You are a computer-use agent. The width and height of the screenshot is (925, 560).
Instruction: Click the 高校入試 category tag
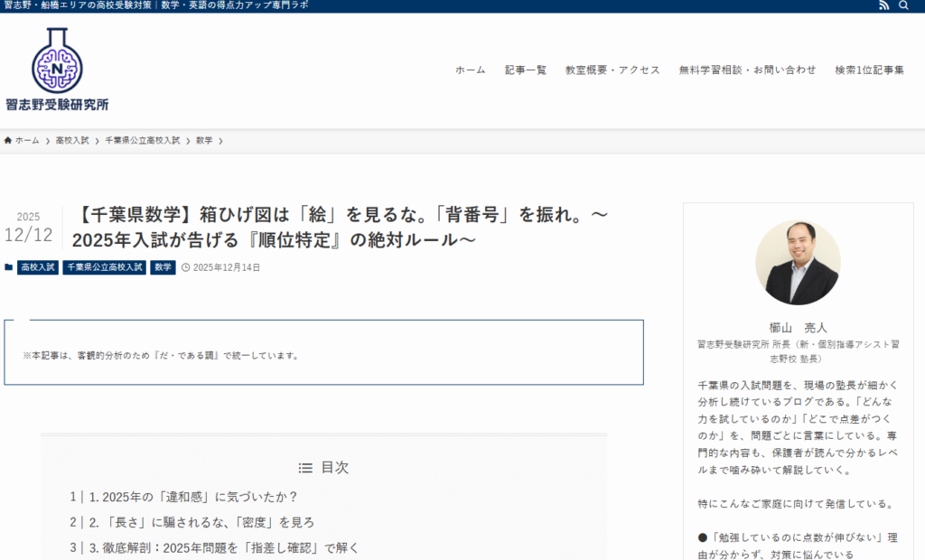click(38, 267)
